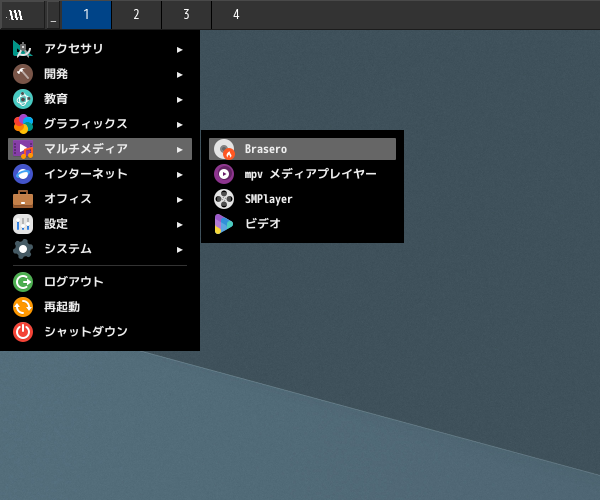Click the 設定 text label

[x=56, y=224]
